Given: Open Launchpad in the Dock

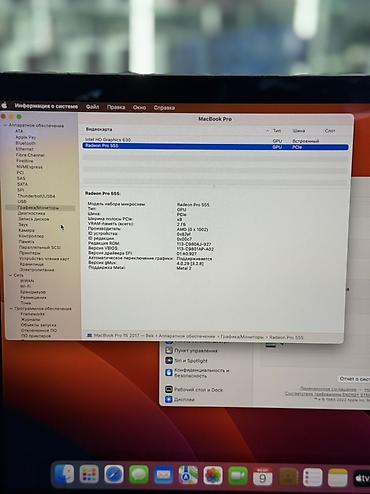Looking at the screenshot, I should [89, 474].
